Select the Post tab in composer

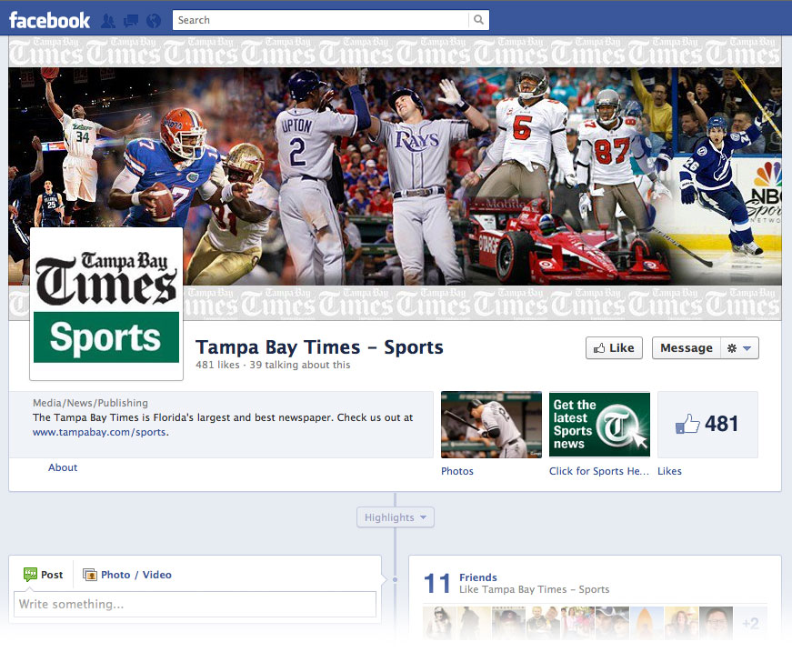(x=44, y=575)
